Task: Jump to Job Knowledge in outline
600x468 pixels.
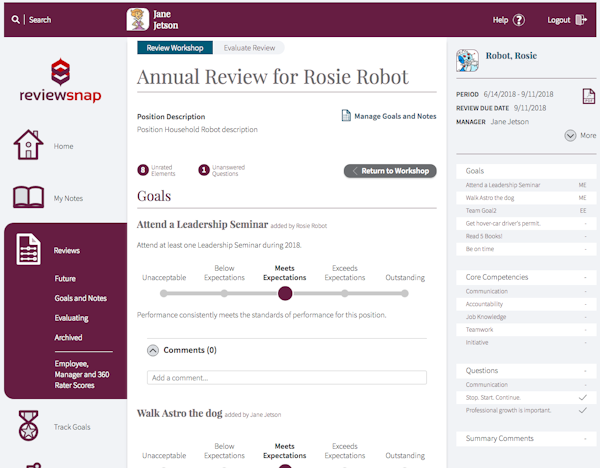Action: pyautogui.click(x=526, y=317)
